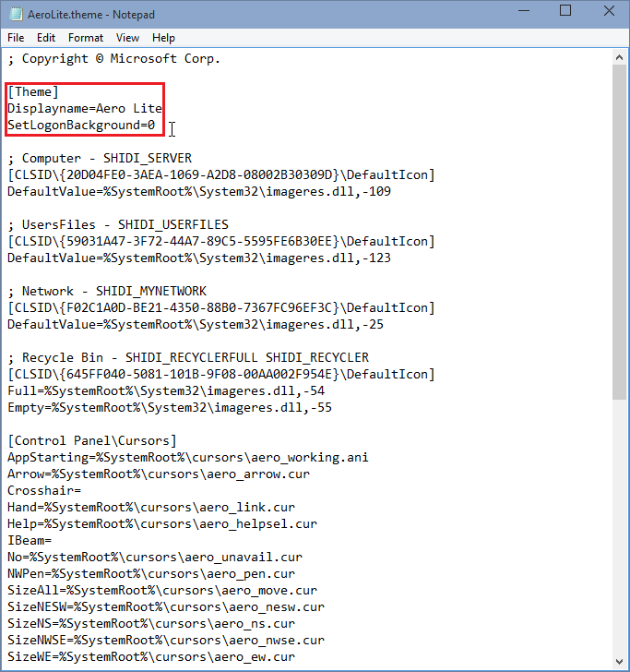Click the CLSID 20D04FE0 DefaultIcon line

(x=221, y=174)
